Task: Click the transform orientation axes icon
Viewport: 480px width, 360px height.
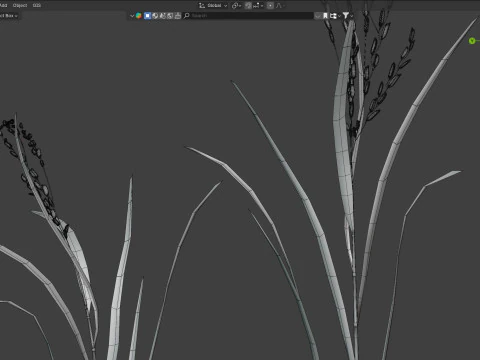Action: pos(202,6)
